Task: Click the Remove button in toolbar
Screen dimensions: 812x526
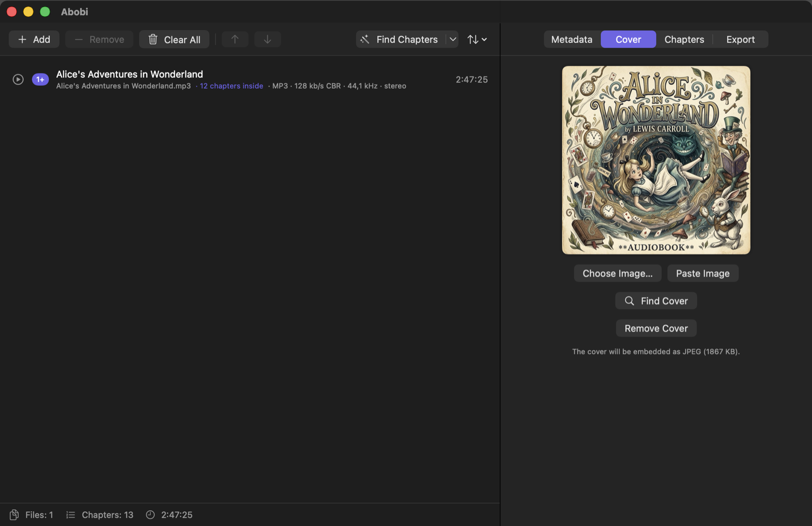Action: pyautogui.click(x=99, y=40)
